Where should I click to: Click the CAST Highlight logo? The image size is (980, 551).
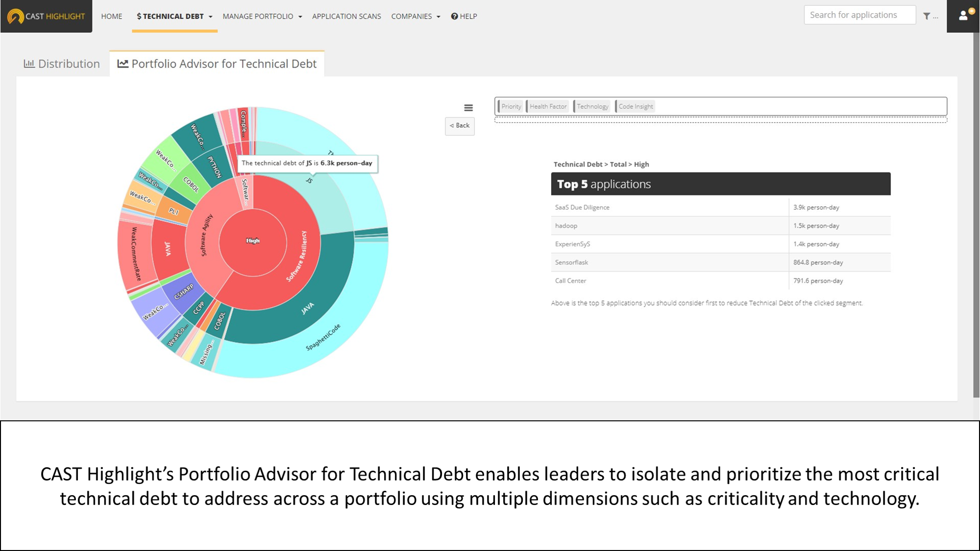(x=46, y=16)
